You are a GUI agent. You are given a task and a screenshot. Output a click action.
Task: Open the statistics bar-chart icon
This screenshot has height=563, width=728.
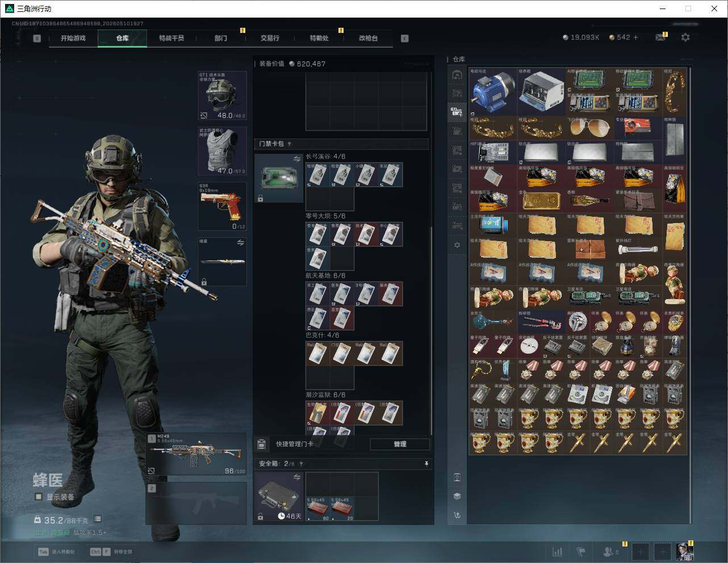pyautogui.click(x=558, y=552)
